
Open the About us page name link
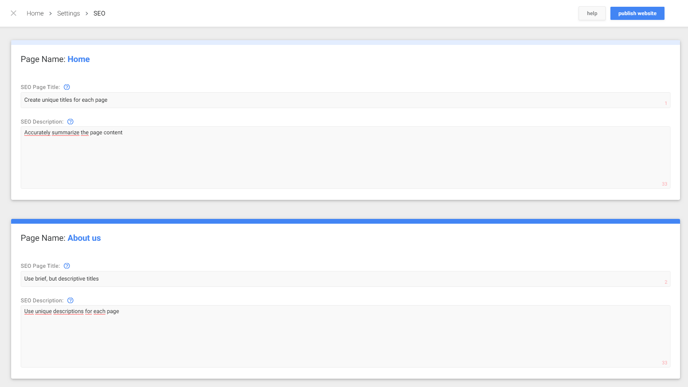[84, 238]
